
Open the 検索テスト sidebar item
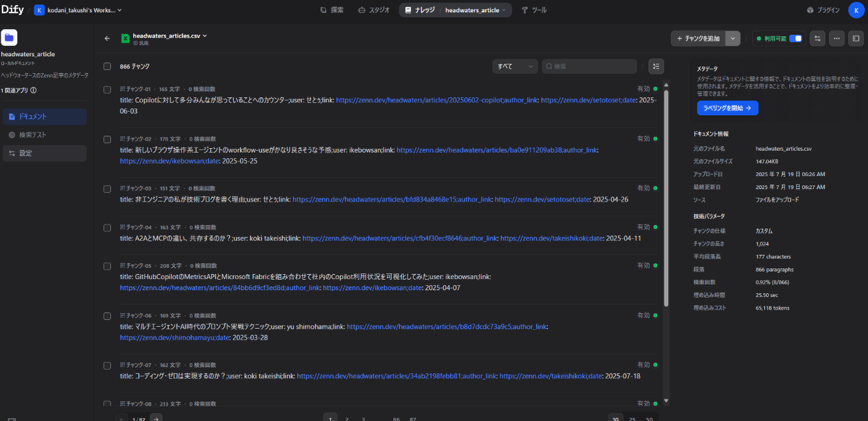click(x=45, y=135)
